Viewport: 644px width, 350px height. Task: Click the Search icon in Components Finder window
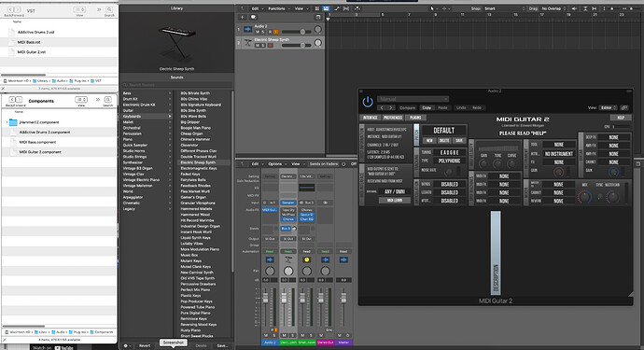pos(108,100)
